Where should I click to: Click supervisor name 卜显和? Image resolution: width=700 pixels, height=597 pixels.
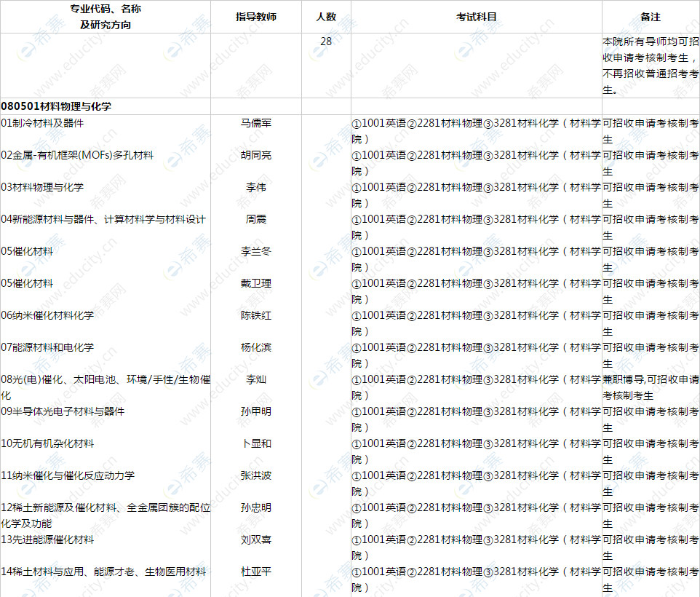point(255,443)
